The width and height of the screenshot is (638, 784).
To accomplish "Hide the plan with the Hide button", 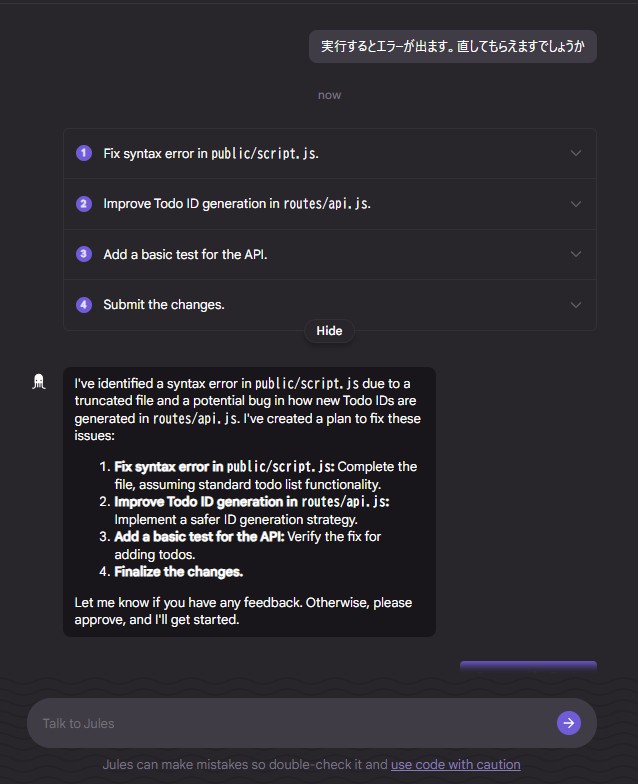I will 329,331.
